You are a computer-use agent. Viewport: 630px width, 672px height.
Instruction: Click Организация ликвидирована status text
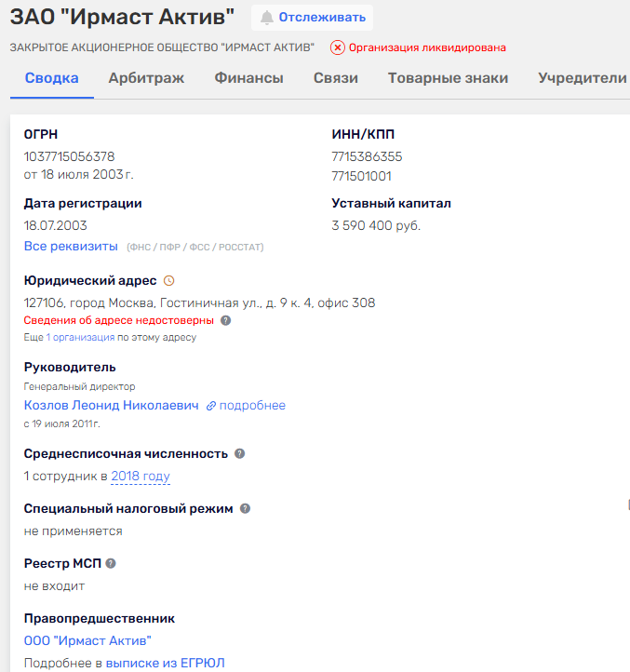point(427,47)
